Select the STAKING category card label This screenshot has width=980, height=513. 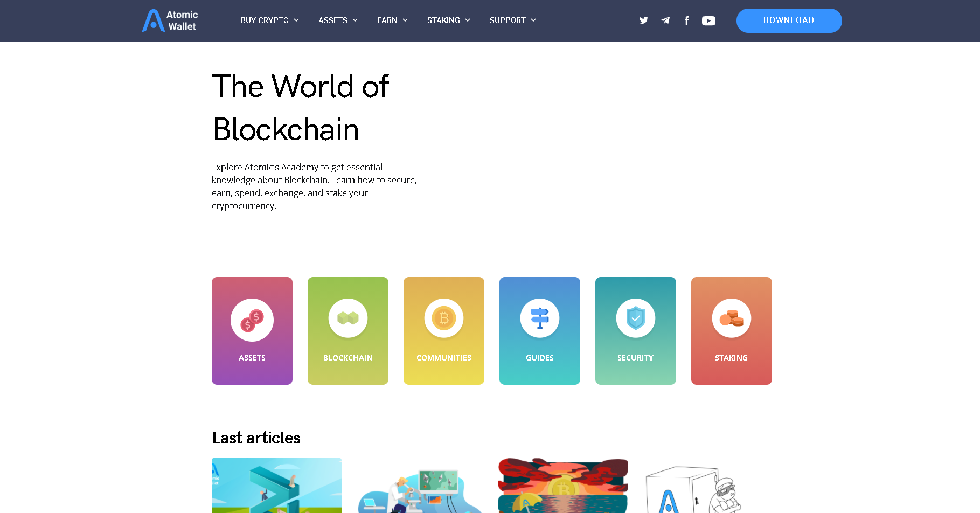click(732, 358)
